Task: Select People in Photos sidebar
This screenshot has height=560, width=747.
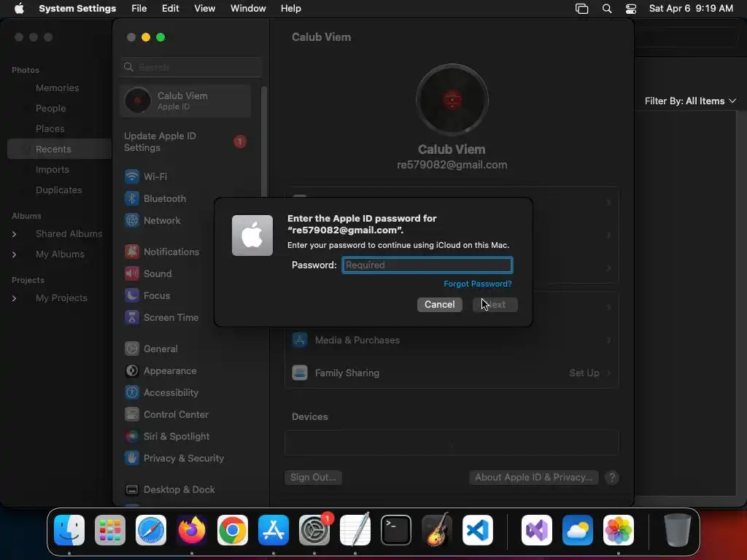Action: (50, 109)
